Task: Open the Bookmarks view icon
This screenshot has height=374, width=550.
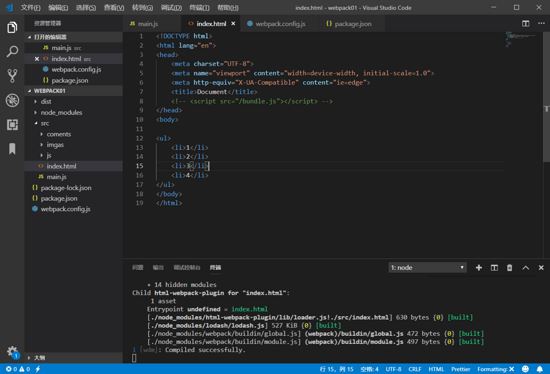Action: 12,149
